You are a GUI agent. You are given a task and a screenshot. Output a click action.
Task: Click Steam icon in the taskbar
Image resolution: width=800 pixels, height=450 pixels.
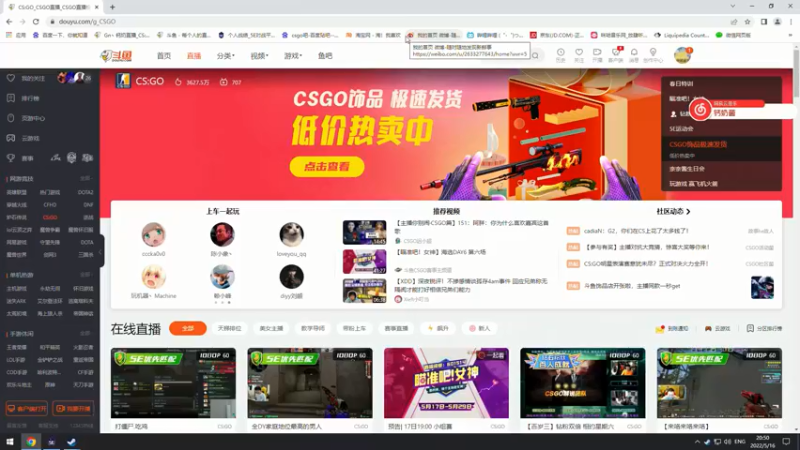pos(71,442)
